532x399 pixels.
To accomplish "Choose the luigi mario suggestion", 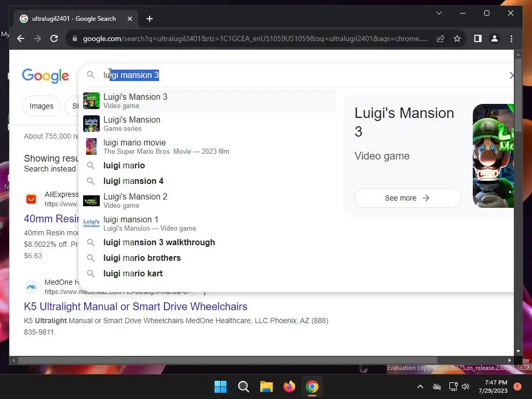I will (209, 166).
